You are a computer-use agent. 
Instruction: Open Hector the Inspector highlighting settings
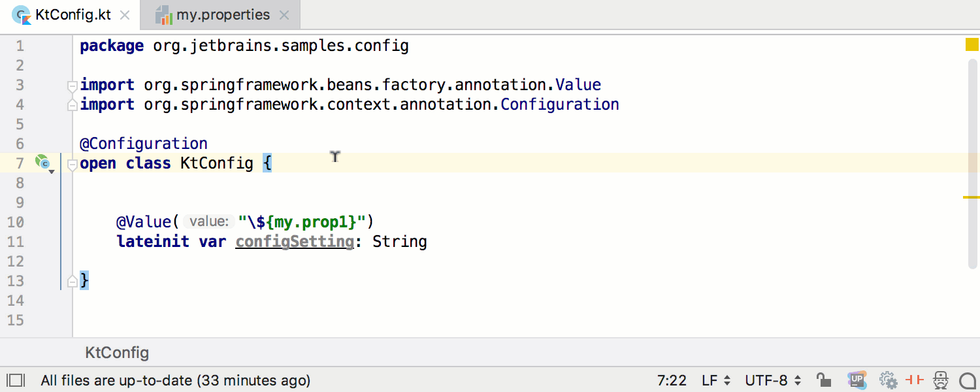coord(941,380)
